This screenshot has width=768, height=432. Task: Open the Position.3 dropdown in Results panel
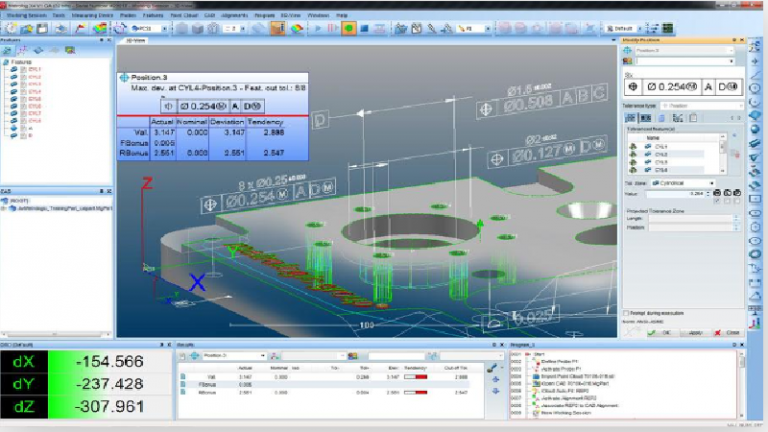(x=263, y=356)
